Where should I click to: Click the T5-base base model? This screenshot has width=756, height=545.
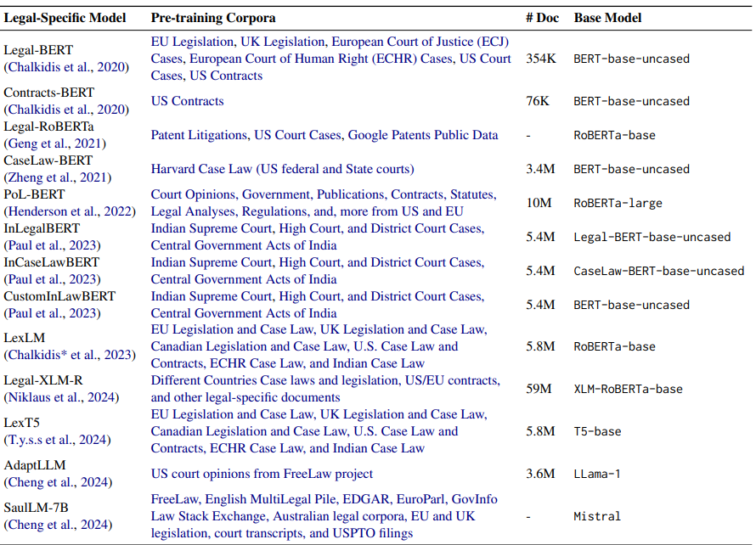pyautogui.click(x=597, y=431)
